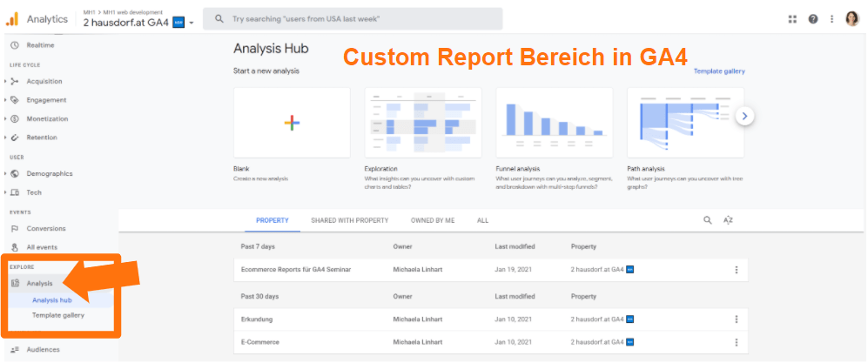868x363 pixels.
Task: Click the Realtime label in sidebar
Action: tap(40, 44)
